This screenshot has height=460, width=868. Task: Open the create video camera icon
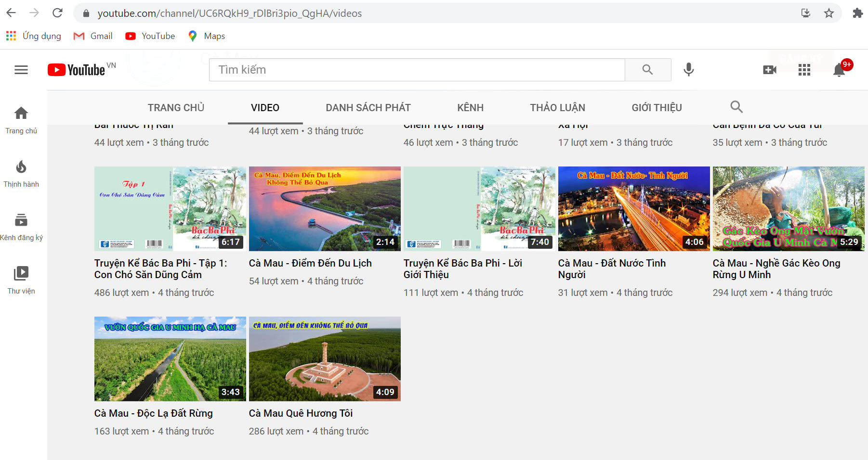coord(769,70)
